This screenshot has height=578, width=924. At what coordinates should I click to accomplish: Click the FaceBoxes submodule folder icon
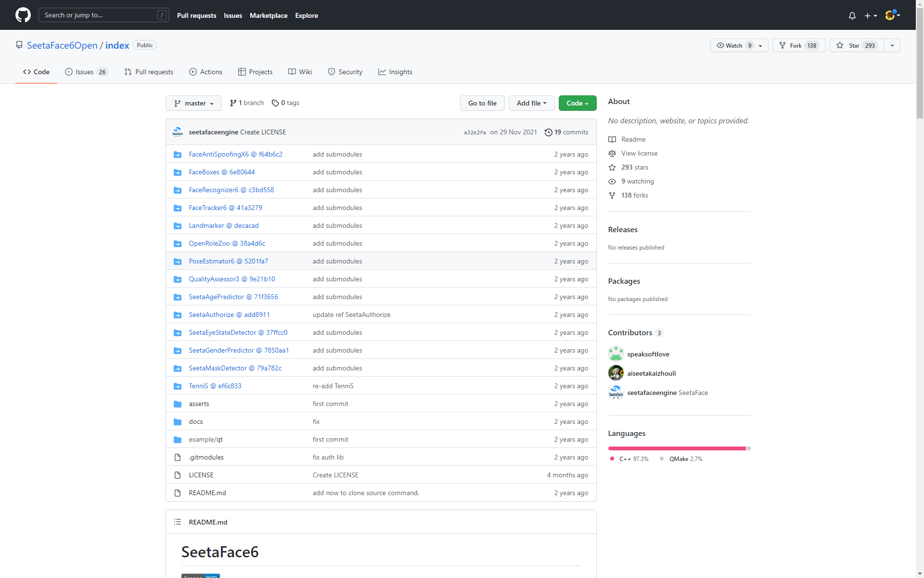coord(178,172)
